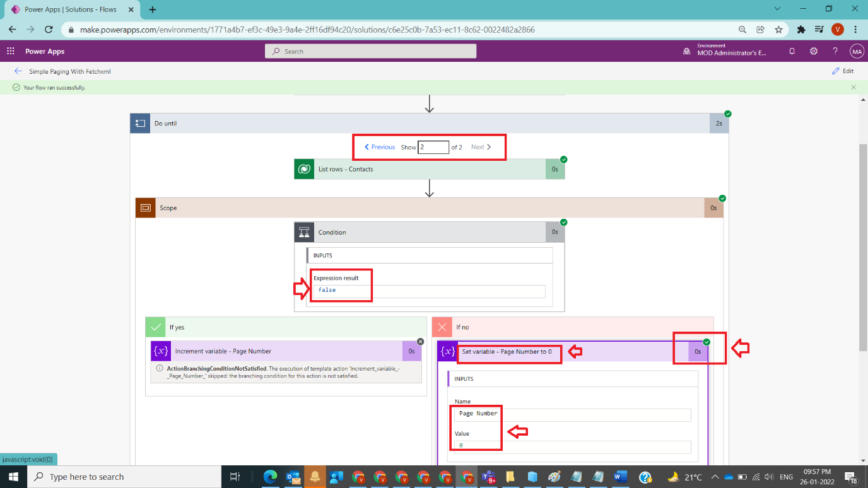Click the page number field showing 2

(x=433, y=146)
